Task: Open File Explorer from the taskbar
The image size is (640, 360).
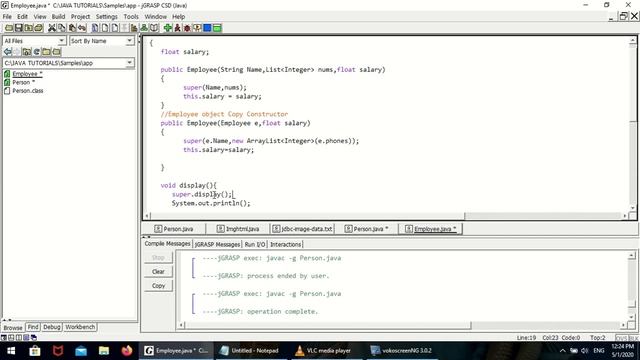Action: (x=104, y=351)
